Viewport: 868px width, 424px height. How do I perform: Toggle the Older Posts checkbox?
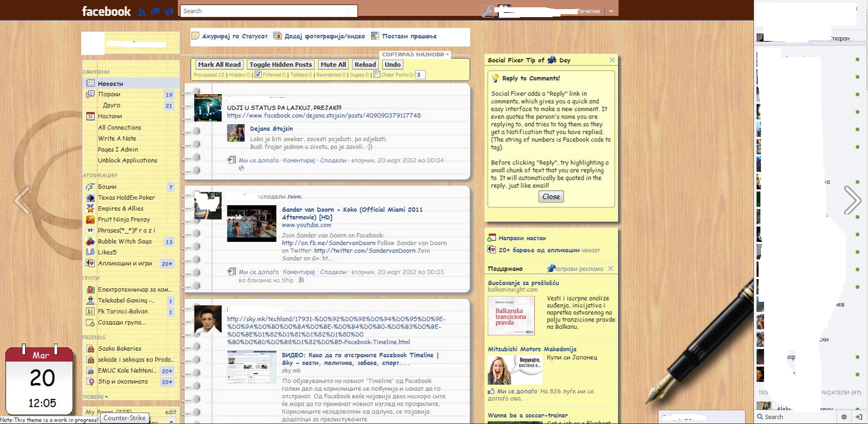point(377,75)
